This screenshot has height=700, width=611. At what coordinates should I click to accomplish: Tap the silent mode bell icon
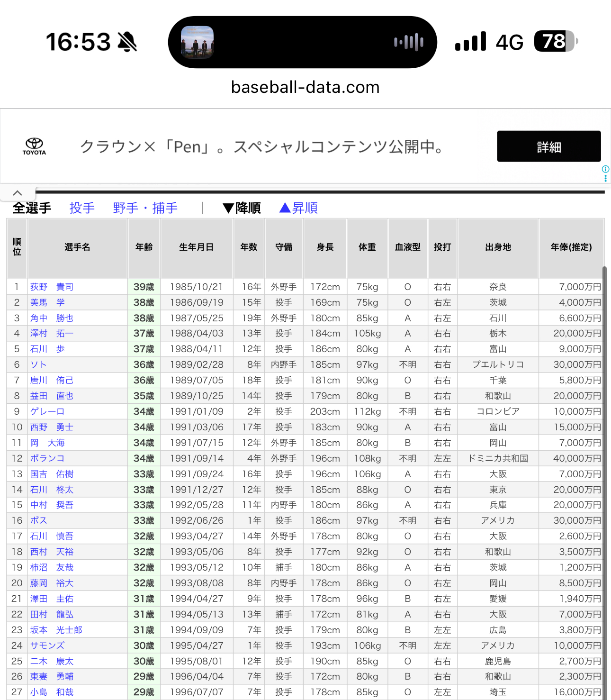coord(127,42)
